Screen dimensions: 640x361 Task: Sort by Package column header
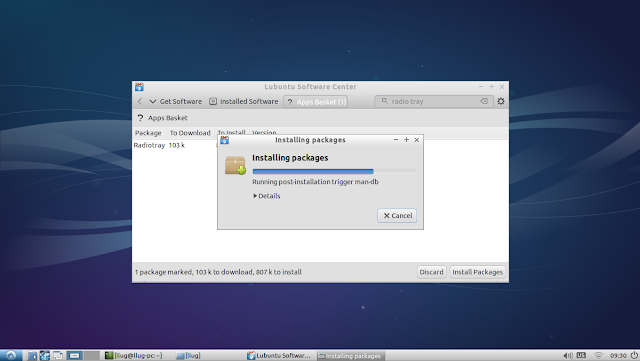(148, 133)
